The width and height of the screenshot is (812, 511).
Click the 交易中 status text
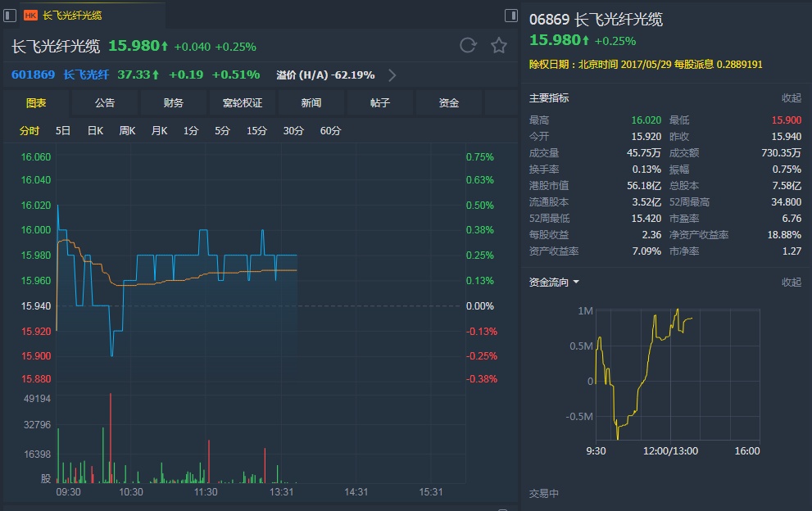point(544,494)
